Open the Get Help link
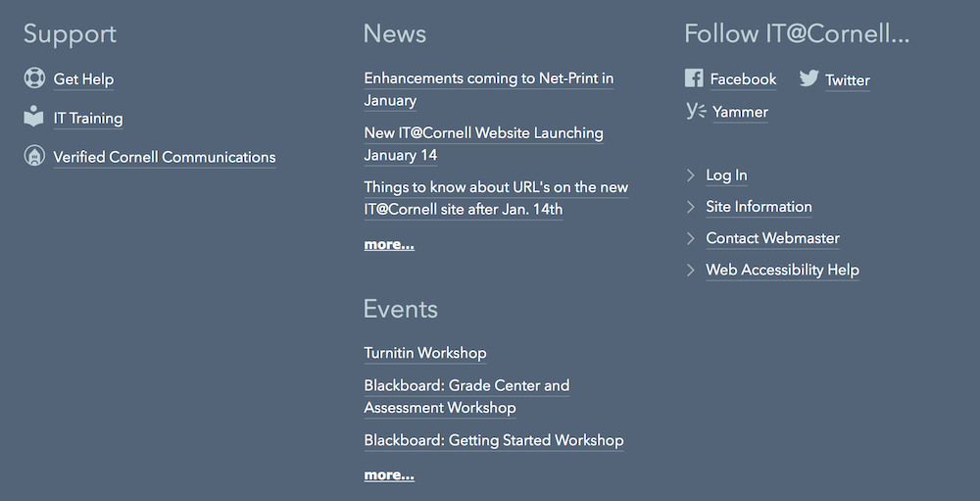This screenshot has height=501, width=980. (83, 79)
